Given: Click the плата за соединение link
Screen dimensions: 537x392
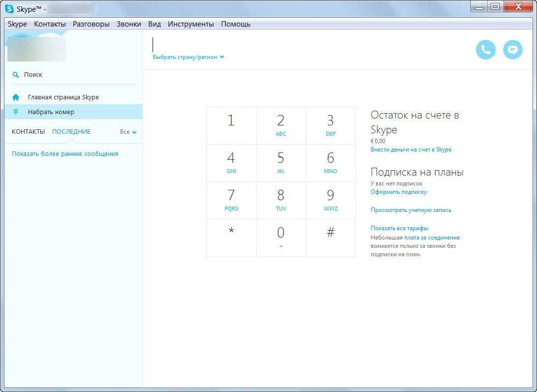Looking at the screenshot, I should coord(432,237).
